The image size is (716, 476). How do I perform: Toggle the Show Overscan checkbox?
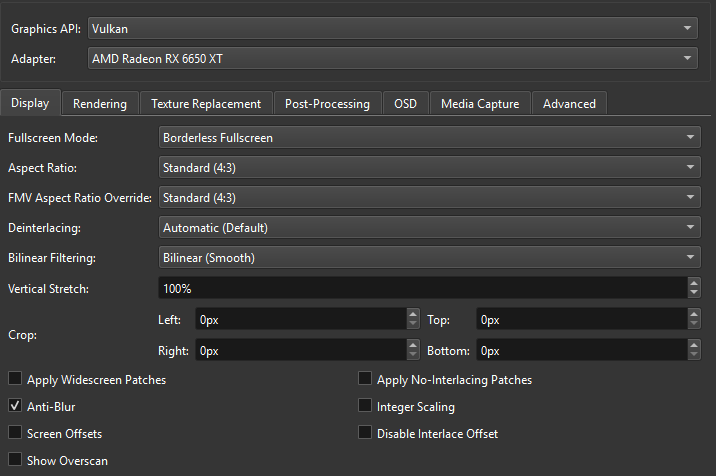tap(15, 461)
